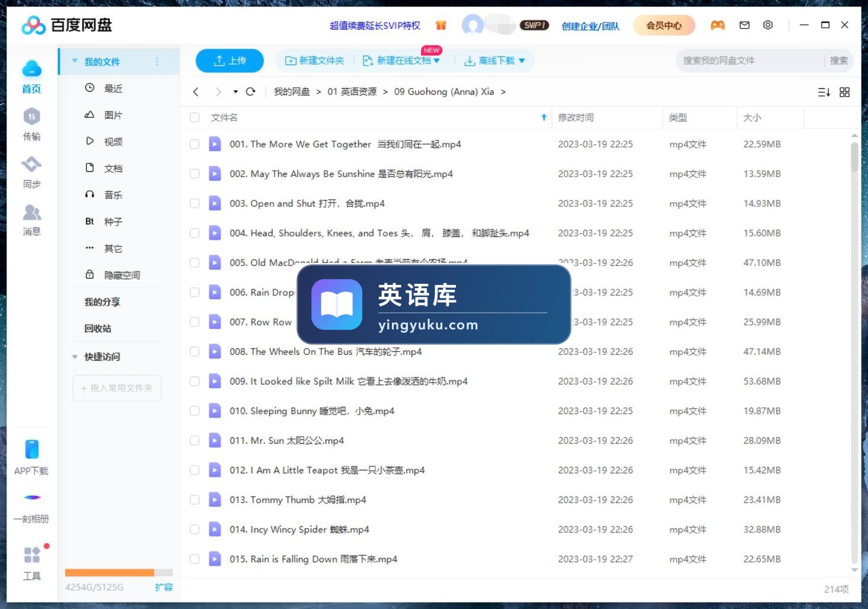Refresh the file list
The image size is (868, 609).
(x=251, y=92)
